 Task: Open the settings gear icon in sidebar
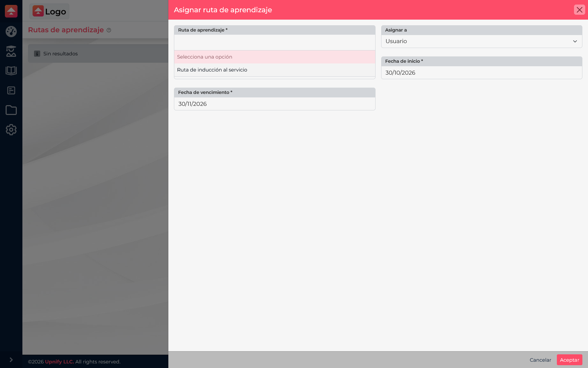pyautogui.click(x=11, y=130)
